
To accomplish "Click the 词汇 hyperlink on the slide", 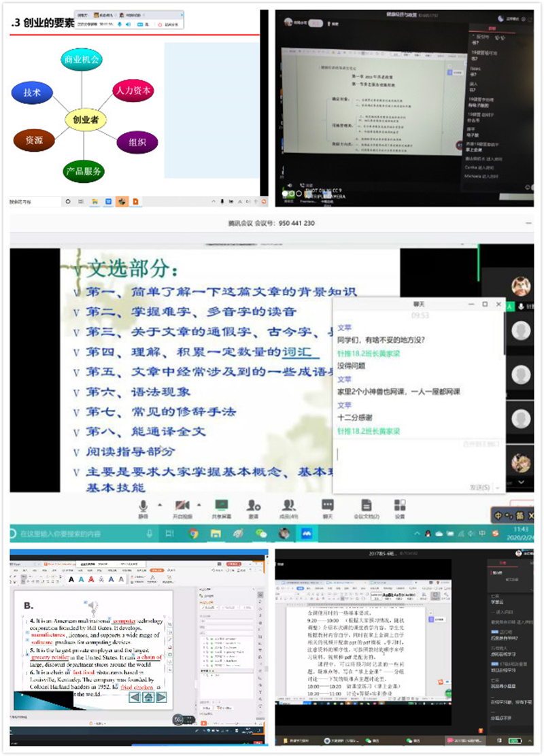I will click(x=296, y=351).
